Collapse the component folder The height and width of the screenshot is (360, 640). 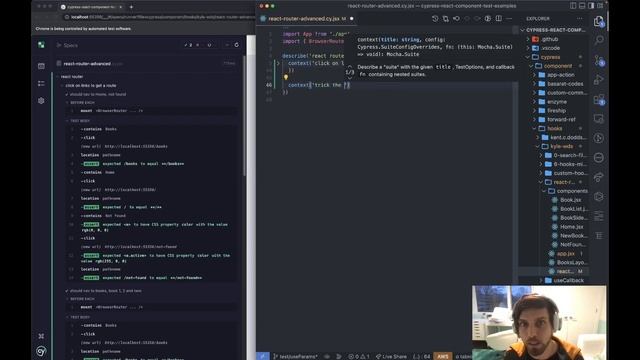click(557, 66)
